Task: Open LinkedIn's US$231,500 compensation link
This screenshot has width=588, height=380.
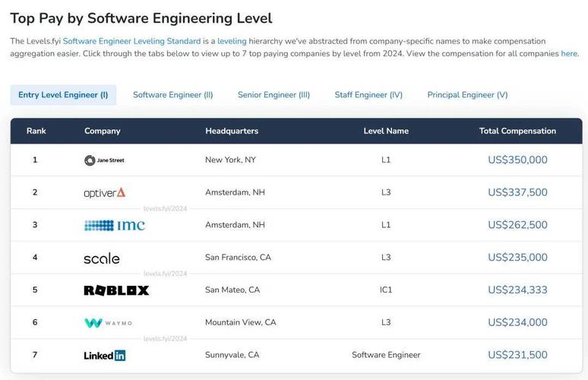Action: [517, 355]
